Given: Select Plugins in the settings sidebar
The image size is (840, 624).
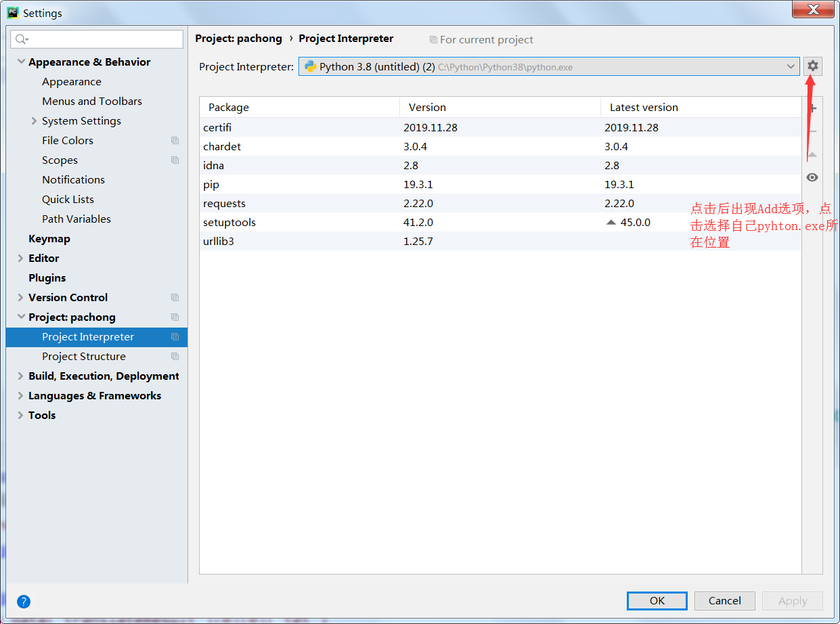Looking at the screenshot, I should point(47,277).
